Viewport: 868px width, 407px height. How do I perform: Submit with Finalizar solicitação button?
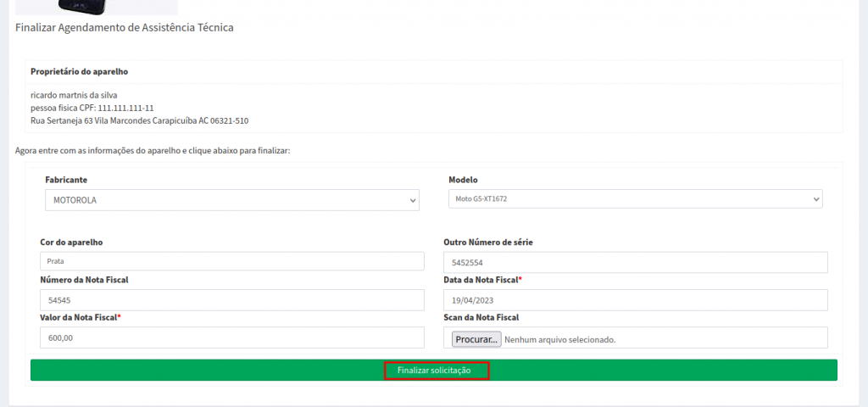(x=436, y=371)
